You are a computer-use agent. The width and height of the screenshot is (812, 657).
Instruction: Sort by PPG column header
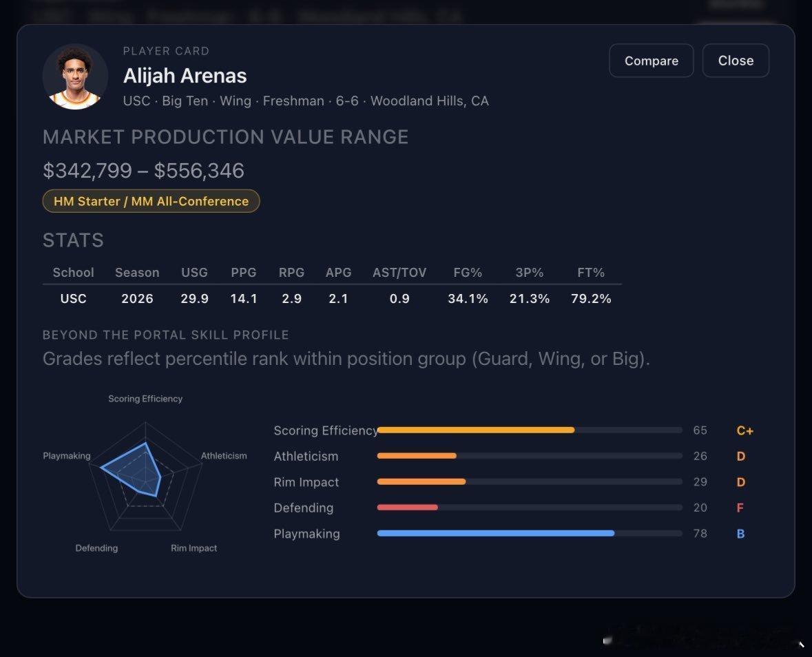coord(243,272)
